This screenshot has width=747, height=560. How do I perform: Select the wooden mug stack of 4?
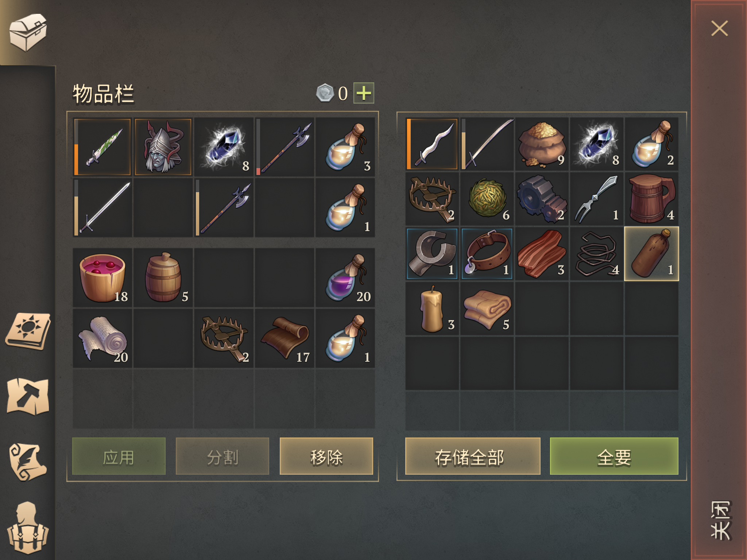pyautogui.click(x=651, y=199)
